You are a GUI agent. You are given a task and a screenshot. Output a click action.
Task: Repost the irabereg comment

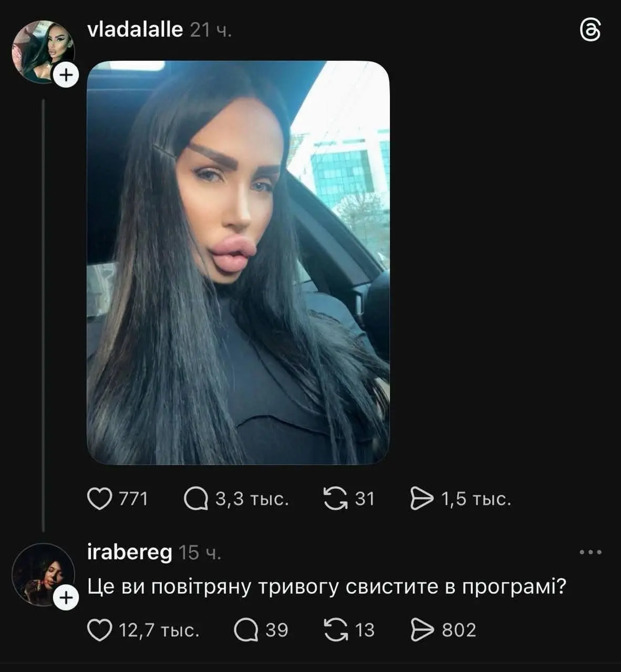click(x=336, y=630)
